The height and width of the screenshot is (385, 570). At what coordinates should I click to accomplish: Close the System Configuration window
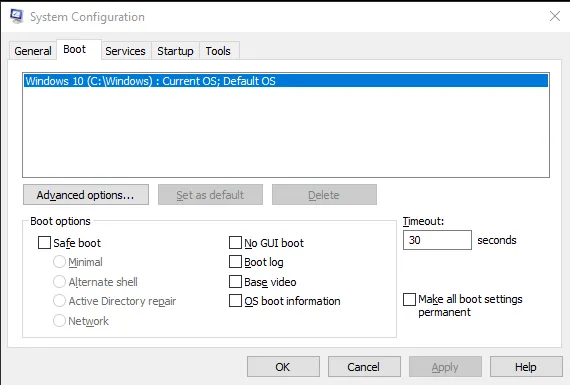point(555,16)
